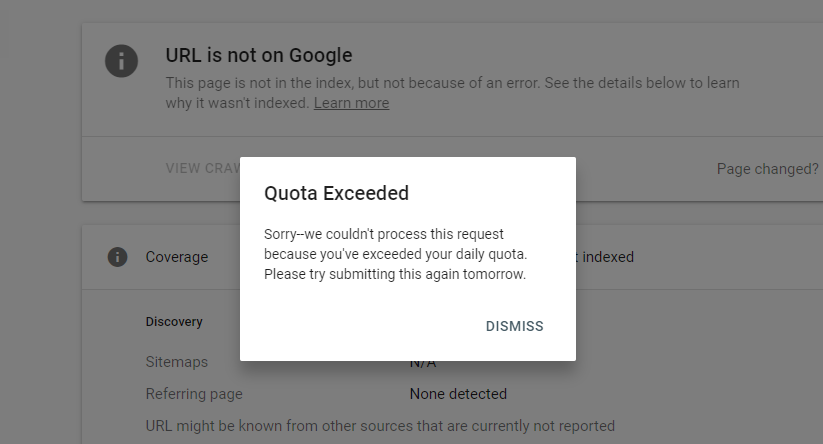Click the daily quota message text
Screen dimensions: 823x444
click(395, 254)
